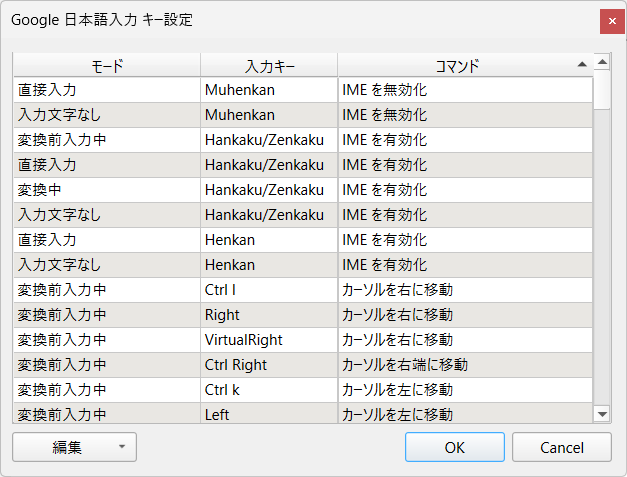Select the Ctrl l key cell
Viewport: 627px width, 477px height.
pos(269,290)
